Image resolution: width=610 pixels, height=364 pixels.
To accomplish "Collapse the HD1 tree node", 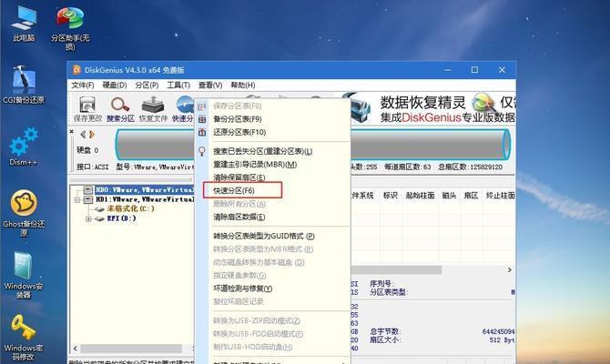I will (x=77, y=200).
